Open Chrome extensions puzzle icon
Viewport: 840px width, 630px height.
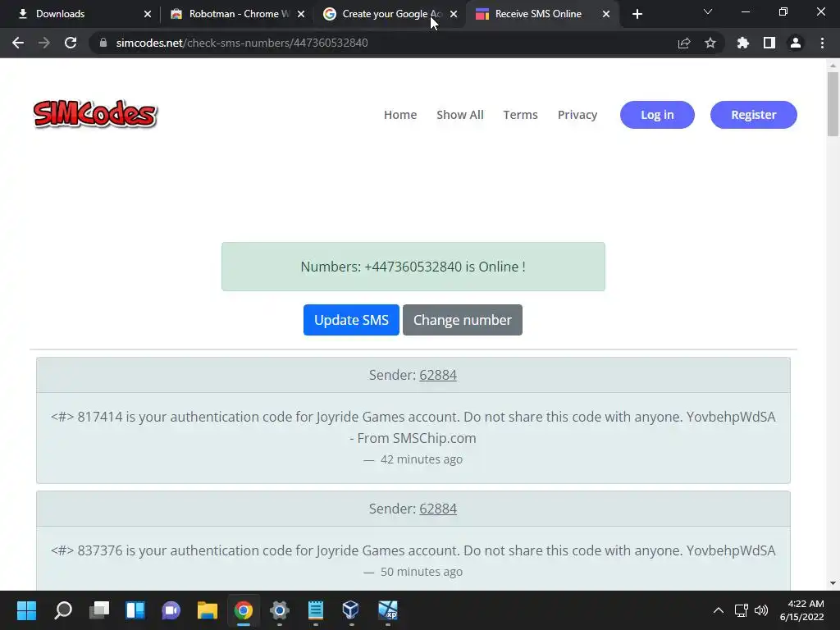click(x=743, y=43)
